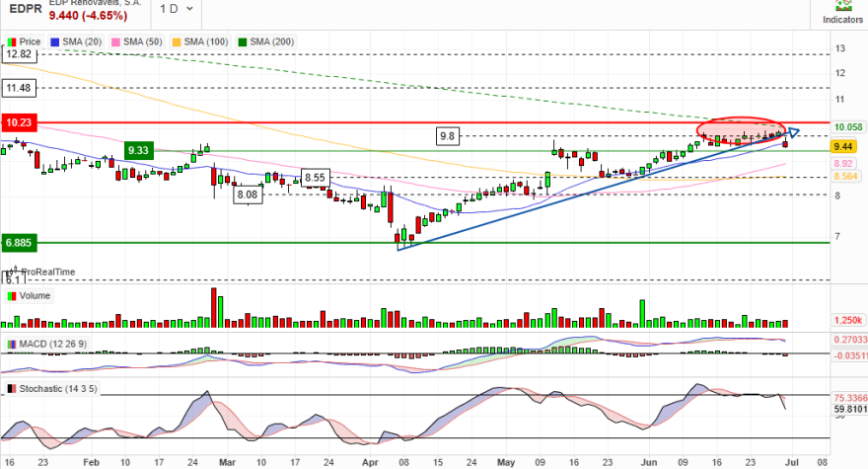Image resolution: width=868 pixels, height=469 pixels.
Task: Click the MACD (12 26 9) label
Action: click(46, 345)
